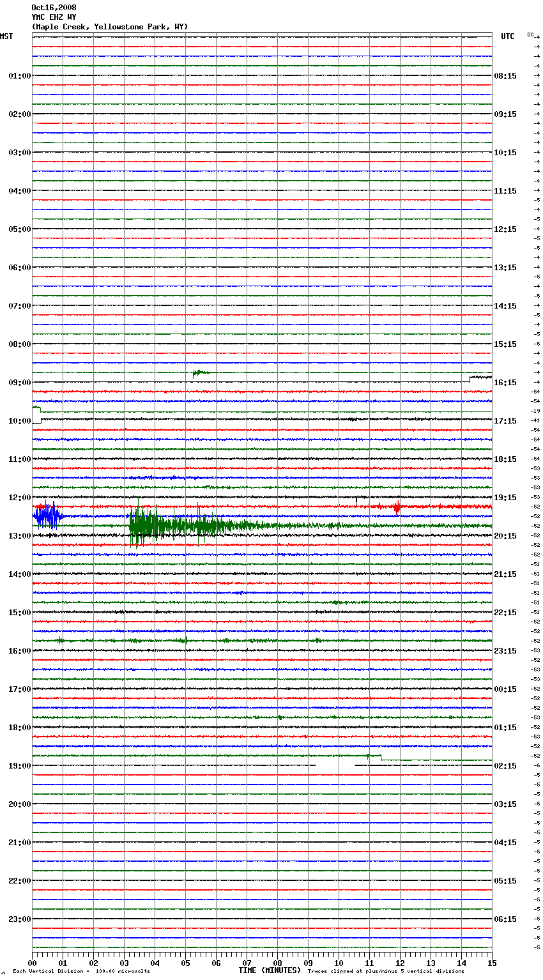Click the 11:00 MST hour label
Viewport: 543px width, 980px height.
tap(20, 459)
